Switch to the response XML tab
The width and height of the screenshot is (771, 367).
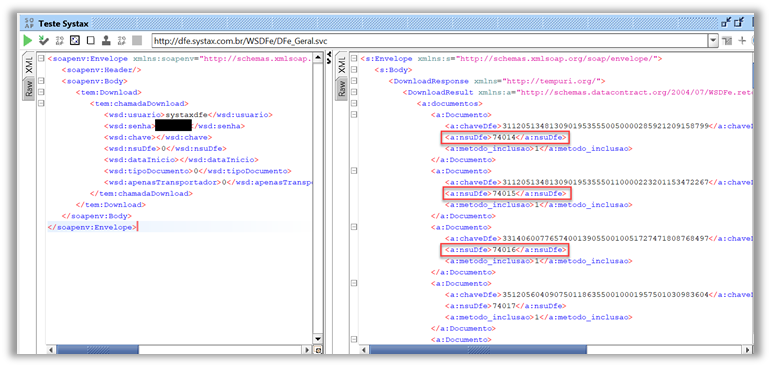tap(342, 65)
